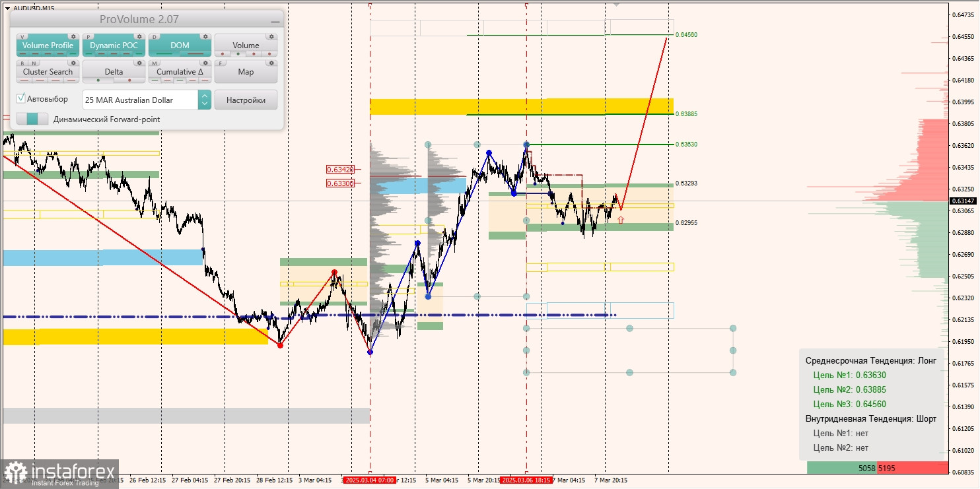Click the N hotkey tag on Cluster Search
The width and height of the screenshot is (980, 489).
(34, 63)
